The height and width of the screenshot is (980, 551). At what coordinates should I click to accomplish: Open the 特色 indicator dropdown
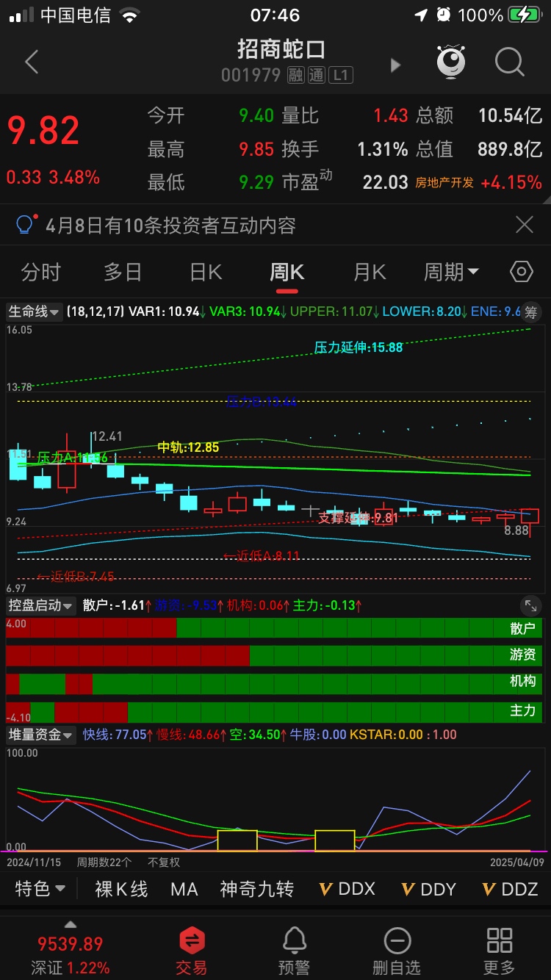click(40, 889)
